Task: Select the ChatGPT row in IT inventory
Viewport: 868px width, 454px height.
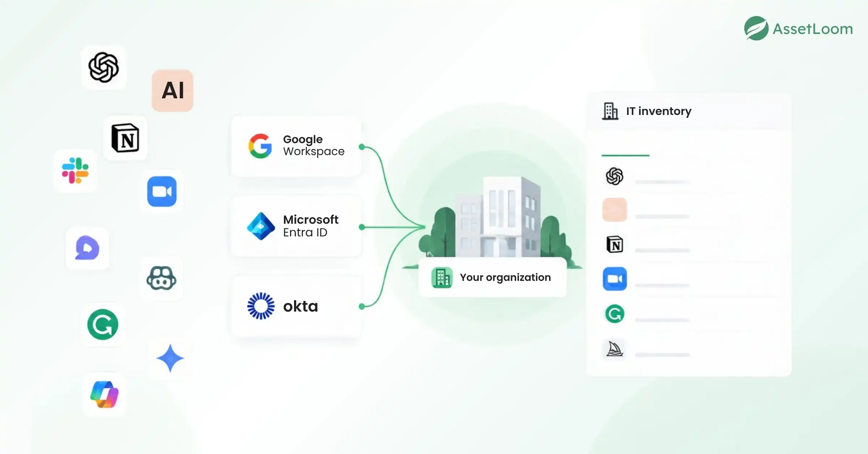Action: [x=689, y=177]
